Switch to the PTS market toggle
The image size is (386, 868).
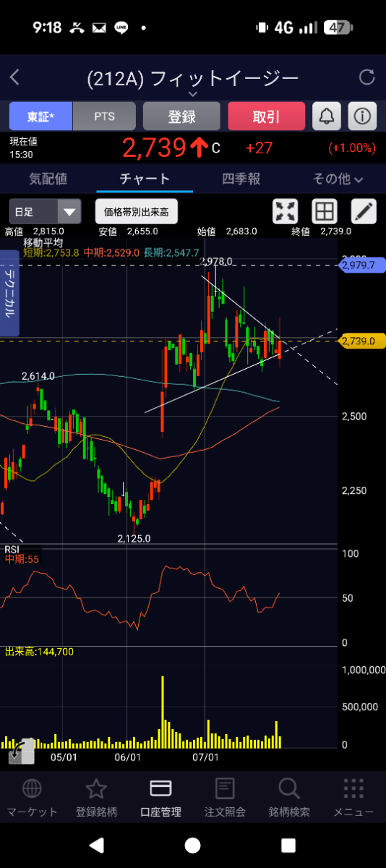pos(104,116)
